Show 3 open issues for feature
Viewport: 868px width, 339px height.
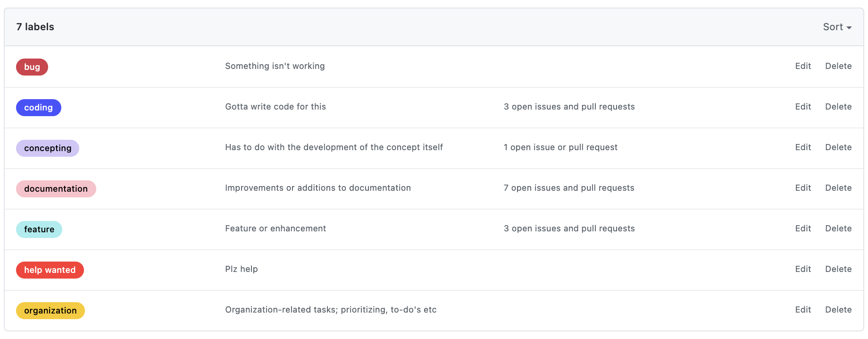click(x=569, y=229)
